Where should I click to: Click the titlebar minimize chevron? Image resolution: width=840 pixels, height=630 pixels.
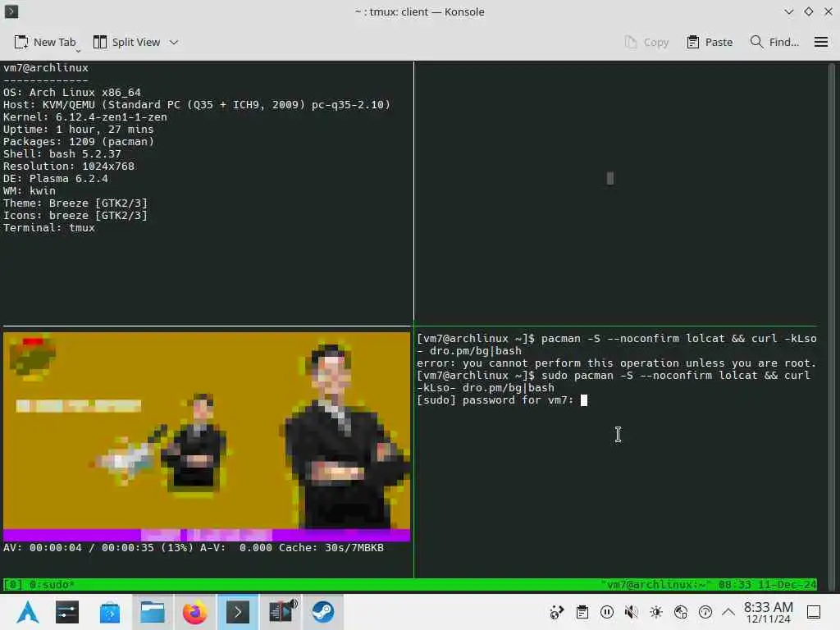coord(788,11)
